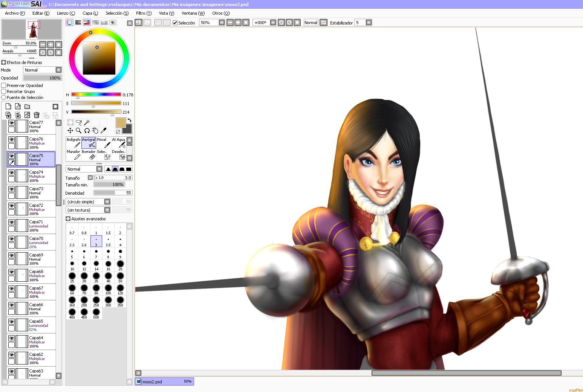The height and width of the screenshot is (392, 583).
Task: Select the Al Agua watercolor tool
Action: click(x=119, y=143)
